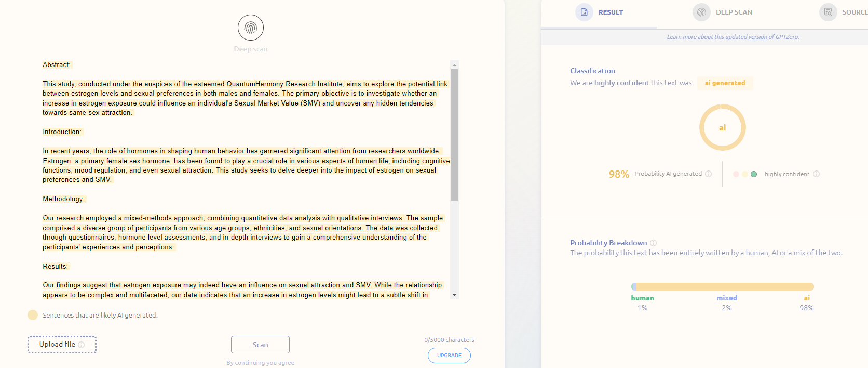The width and height of the screenshot is (868, 368).
Task: Click the UPGRADE button
Action: tap(449, 356)
